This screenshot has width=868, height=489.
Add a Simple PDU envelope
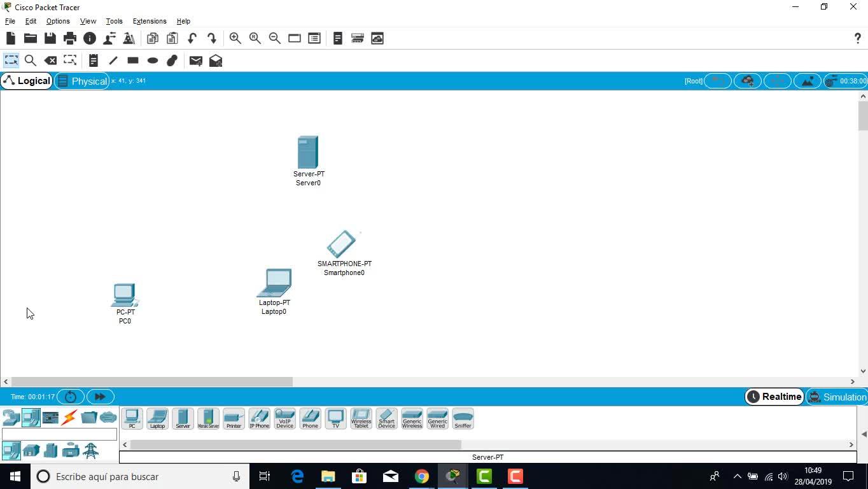[196, 60]
